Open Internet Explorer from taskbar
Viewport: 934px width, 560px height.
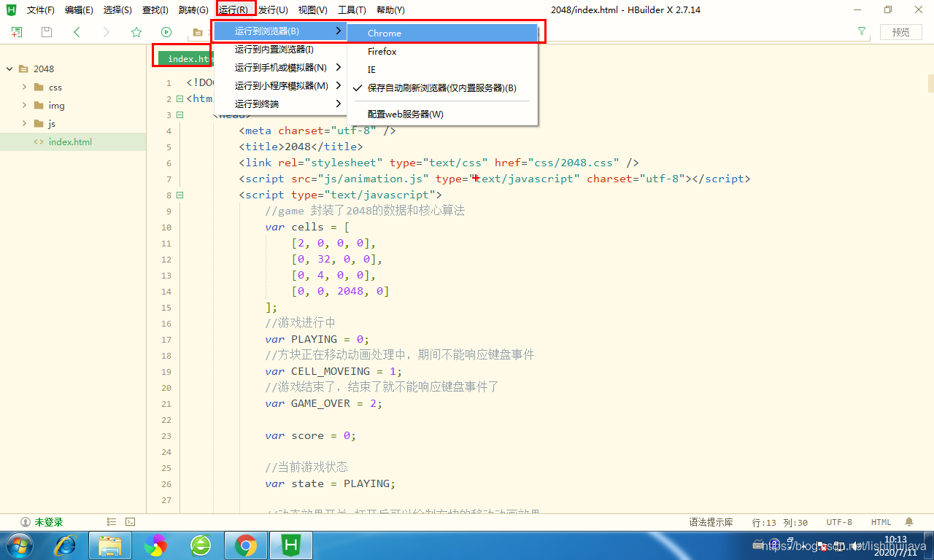66,545
